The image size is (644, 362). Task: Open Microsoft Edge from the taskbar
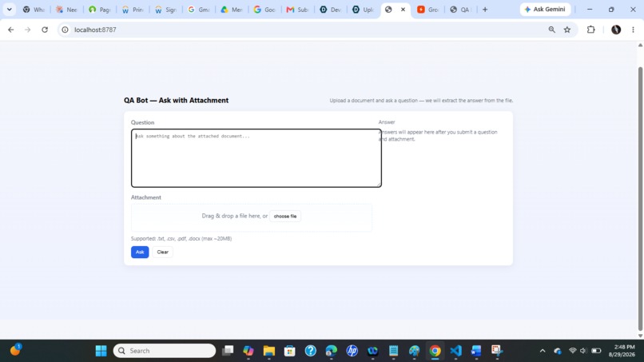(x=331, y=351)
